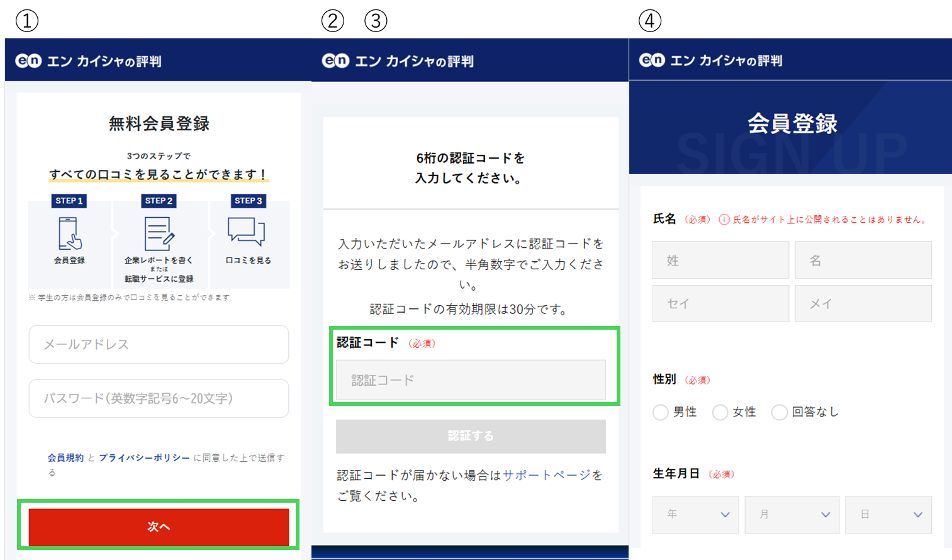The width and height of the screenshot is (952, 560).
Task: Click the en logo in right panel header
Action: [x=652, y=60]
